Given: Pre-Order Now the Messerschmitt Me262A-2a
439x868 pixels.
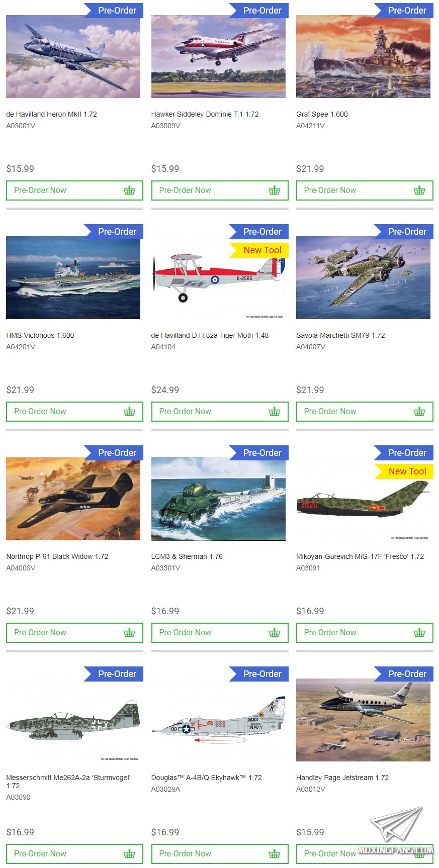Looking at the screenshot, I should [x=74, y=853].
